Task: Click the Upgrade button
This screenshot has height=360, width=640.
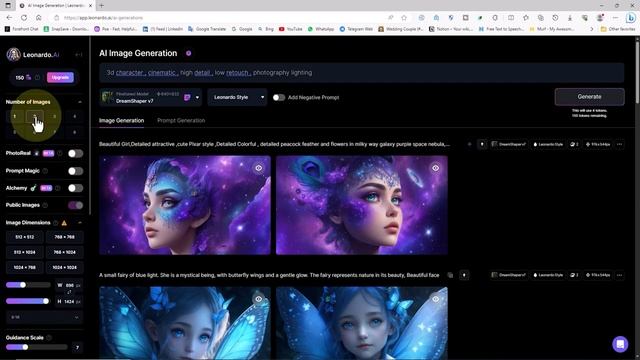Action: (x=60, y=78)
